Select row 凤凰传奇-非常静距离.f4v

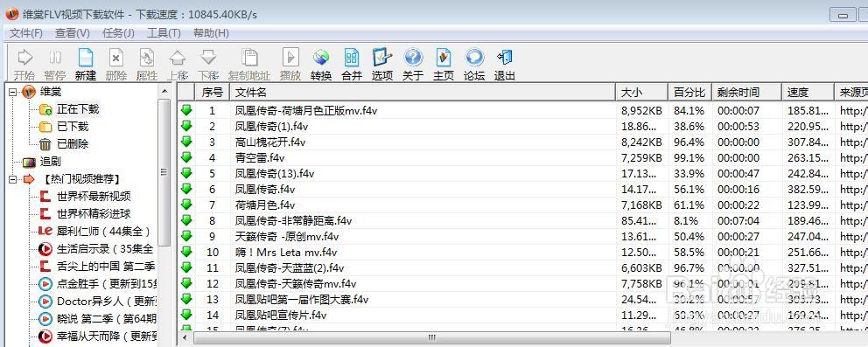521,221
